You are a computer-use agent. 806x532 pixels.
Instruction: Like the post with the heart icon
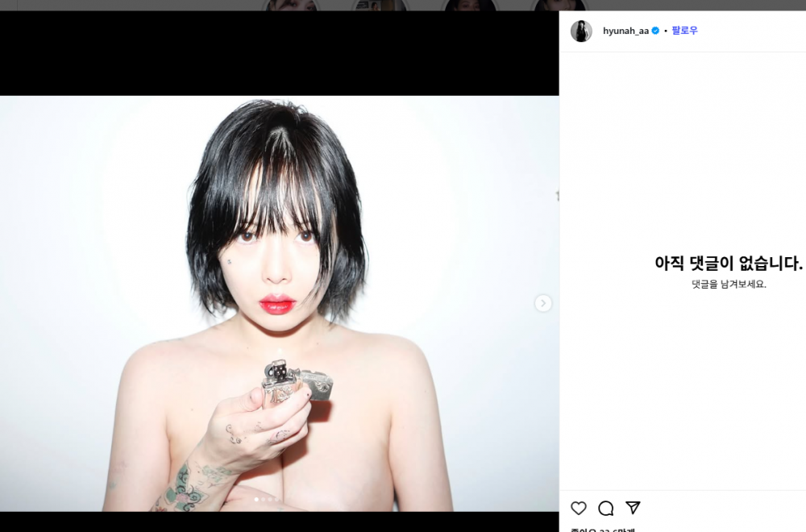pos(578,508)
